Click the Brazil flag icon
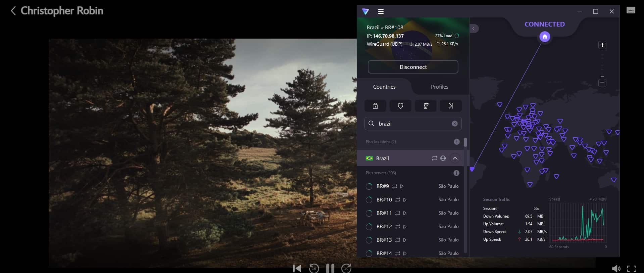The image size is (644, 273). [369, 158]
